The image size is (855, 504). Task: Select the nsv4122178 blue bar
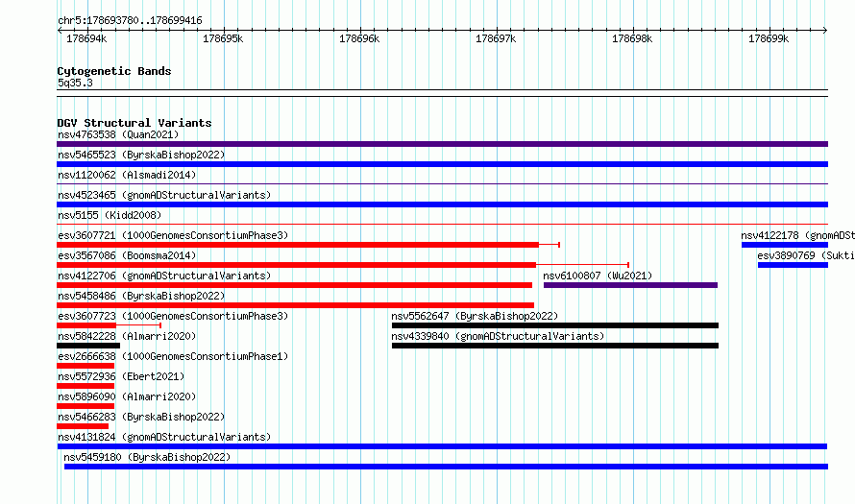coord(785,245)
